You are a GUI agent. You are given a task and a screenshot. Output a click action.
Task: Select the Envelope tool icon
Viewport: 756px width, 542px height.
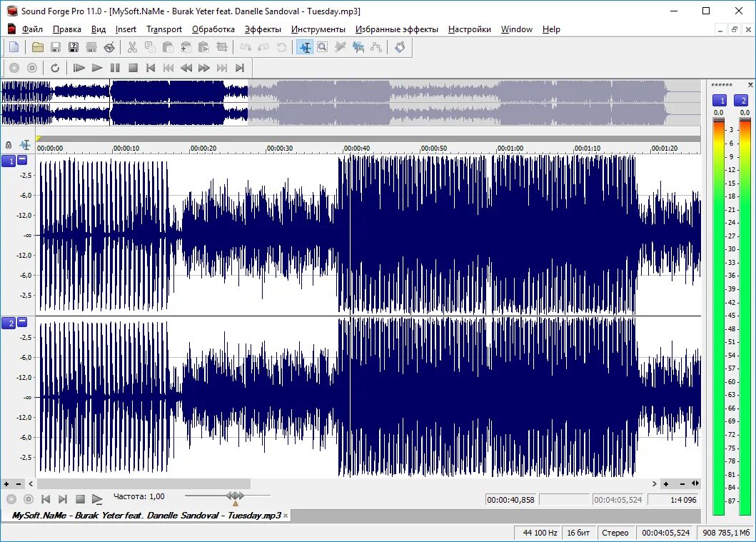376,47
